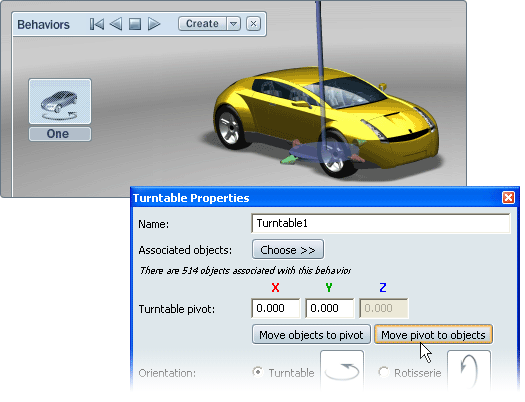Select the Rotisserie orientation radio button

click(384, 372)
